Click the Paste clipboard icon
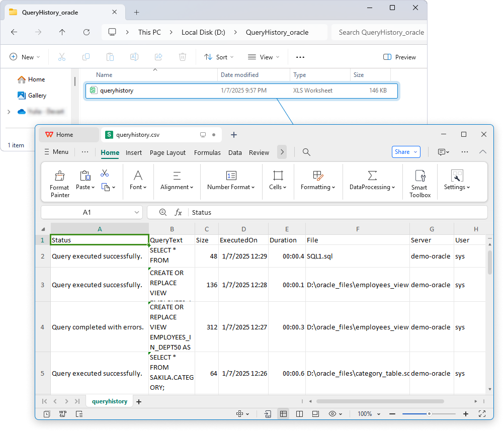 coord(85,176)
